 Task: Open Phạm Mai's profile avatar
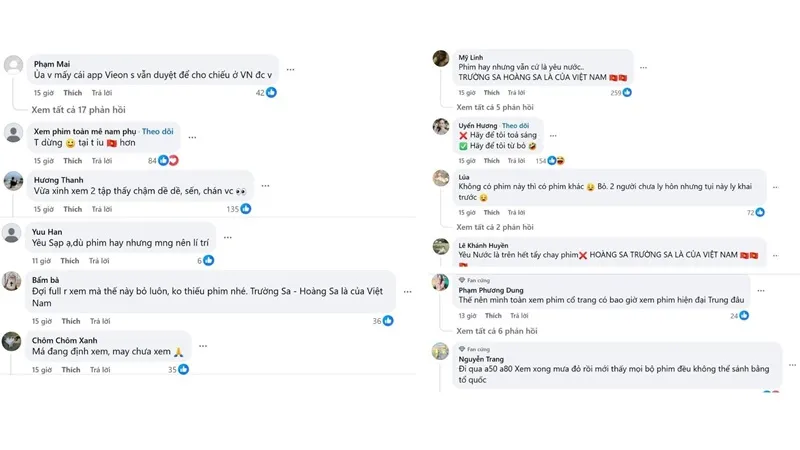(13, 65)
